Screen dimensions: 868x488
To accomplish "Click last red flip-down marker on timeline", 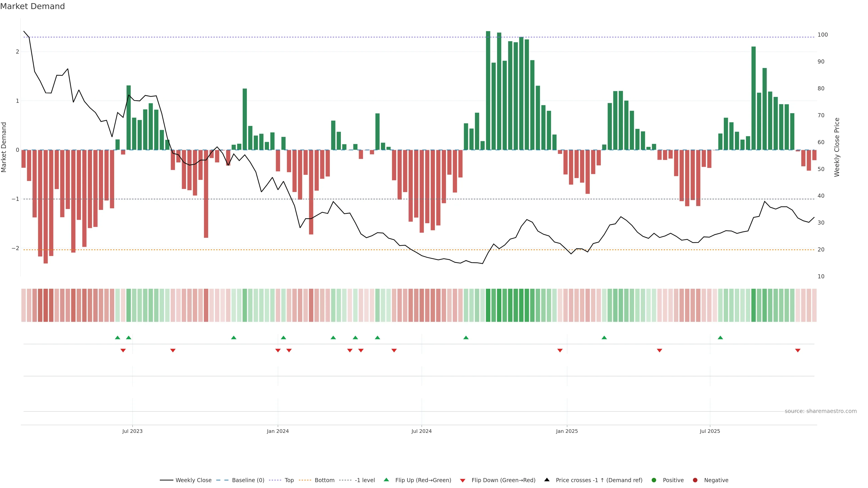I will coord(797,350).
